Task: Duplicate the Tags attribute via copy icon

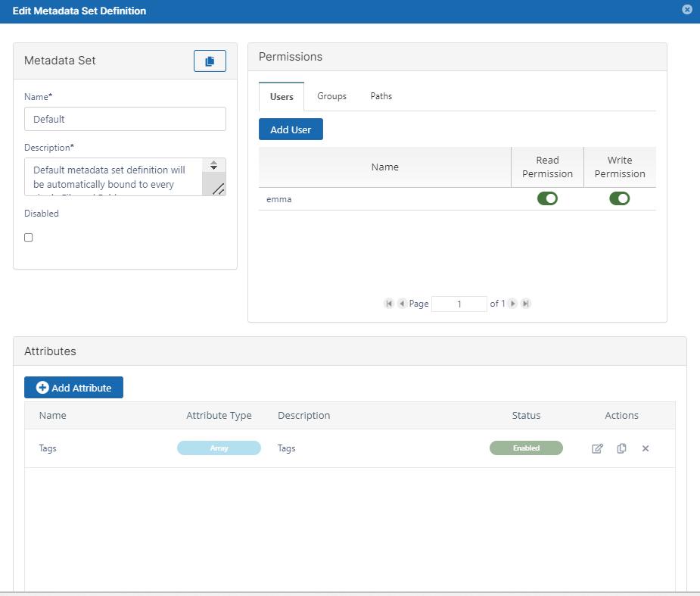Action: 621,448
